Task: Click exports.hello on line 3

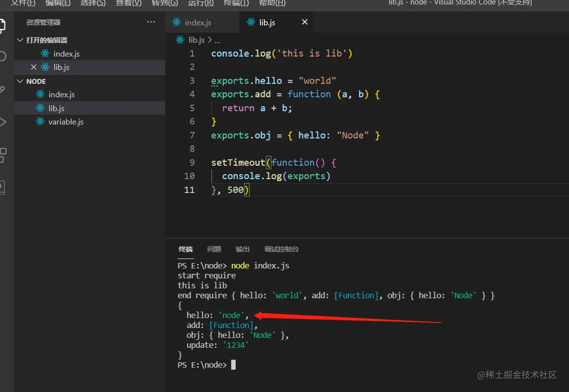Action: 247,80
